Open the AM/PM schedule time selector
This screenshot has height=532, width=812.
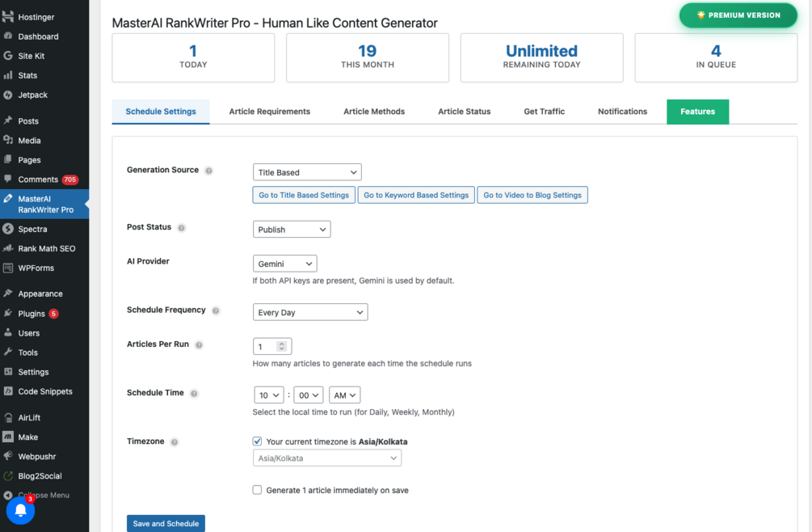(344, 395)
